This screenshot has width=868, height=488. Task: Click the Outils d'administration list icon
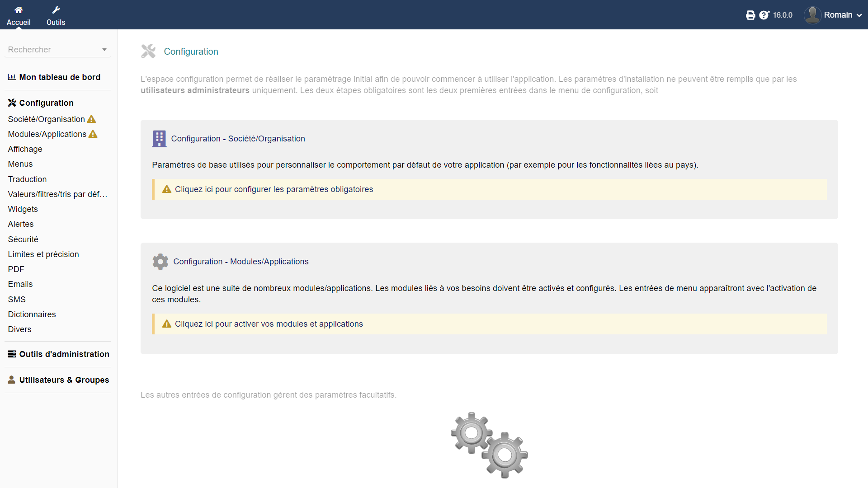tap(11, 354)
